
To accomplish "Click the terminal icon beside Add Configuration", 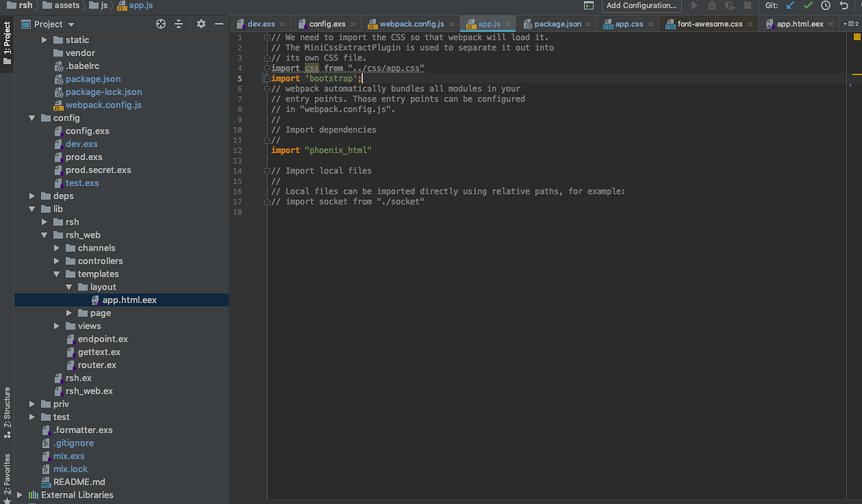I will (589, 6).
